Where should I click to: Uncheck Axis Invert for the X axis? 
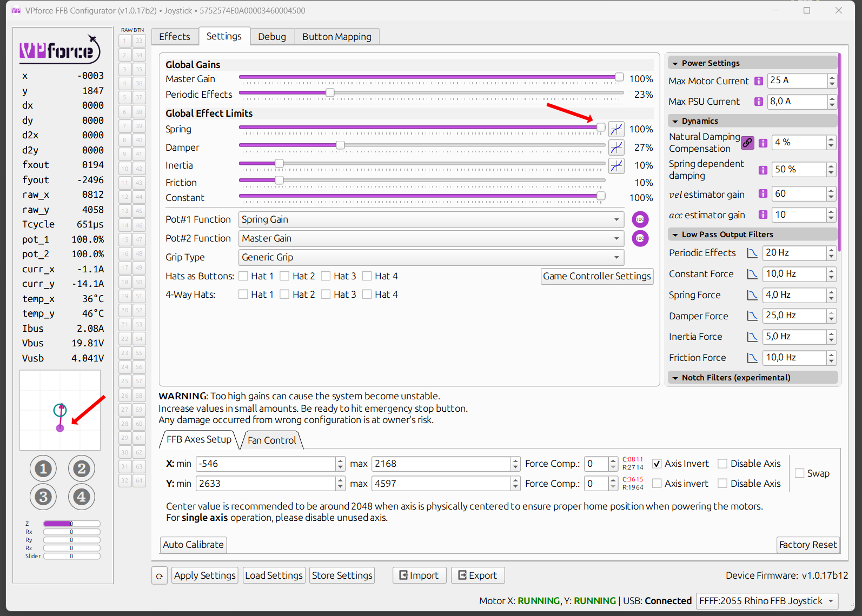657,464
